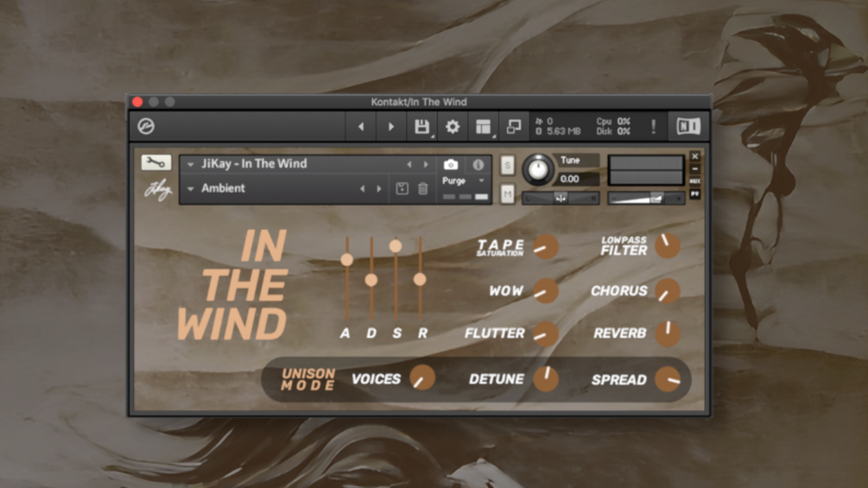
Task: Click the Attack slider handle
Action: point(346,259)
